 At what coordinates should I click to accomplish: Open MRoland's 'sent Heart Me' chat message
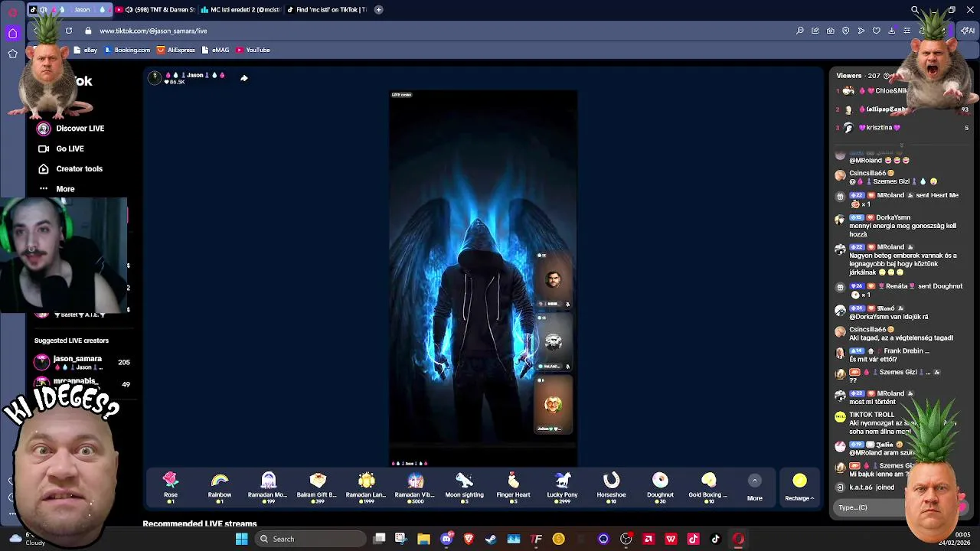[x=902, y=199]
